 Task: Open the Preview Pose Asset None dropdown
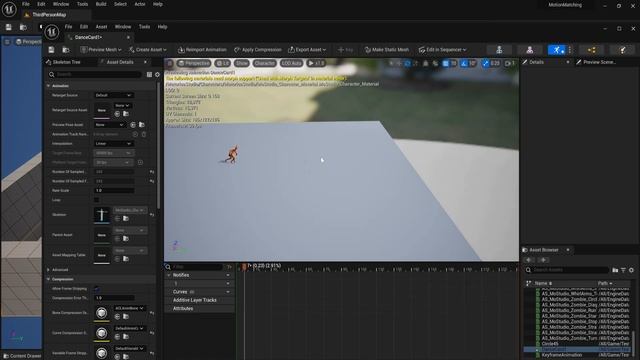pyautogui.click(x=109, y=124)
